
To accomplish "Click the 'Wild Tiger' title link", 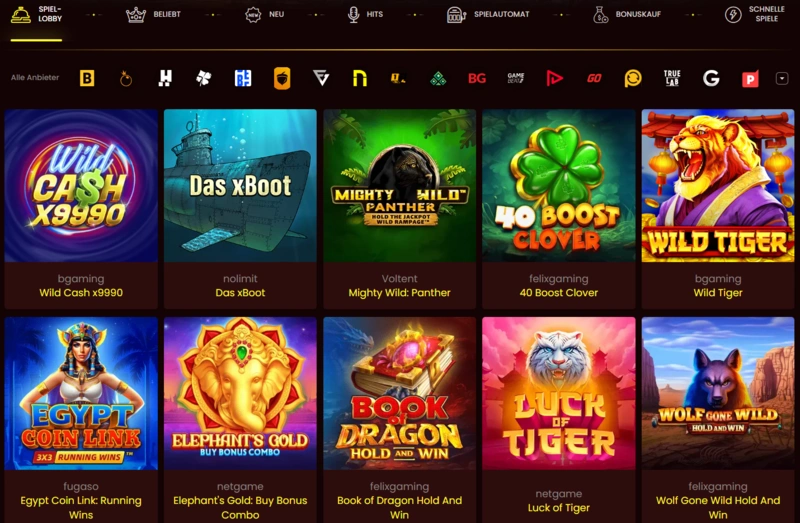I will [718, 293].
